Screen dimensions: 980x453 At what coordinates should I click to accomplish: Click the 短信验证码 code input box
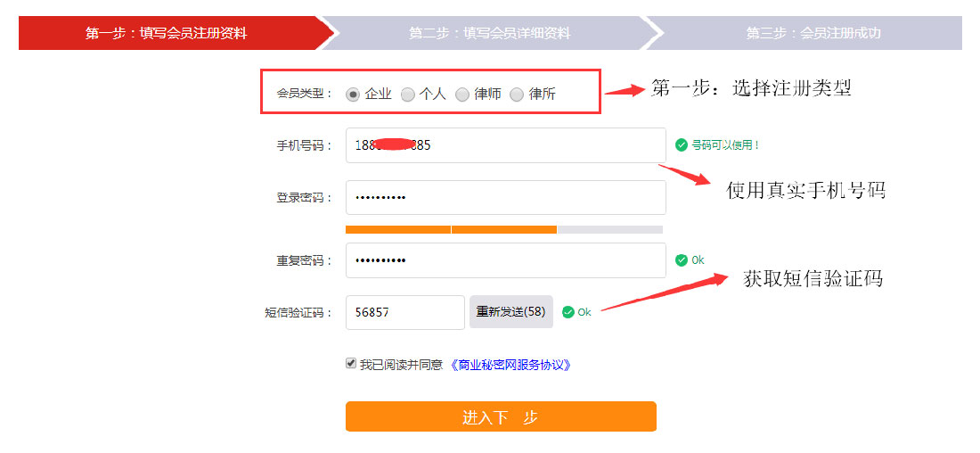point(405,312)
